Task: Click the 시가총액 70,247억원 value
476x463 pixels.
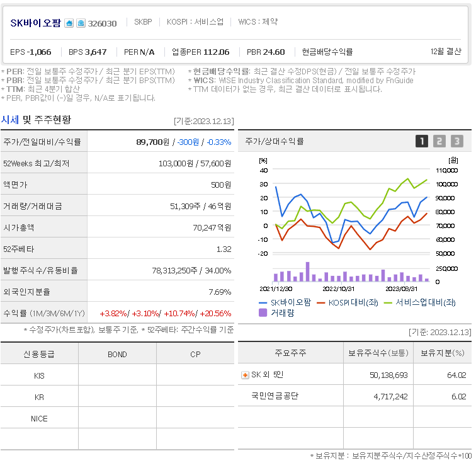Action: (x=212, y=228)
